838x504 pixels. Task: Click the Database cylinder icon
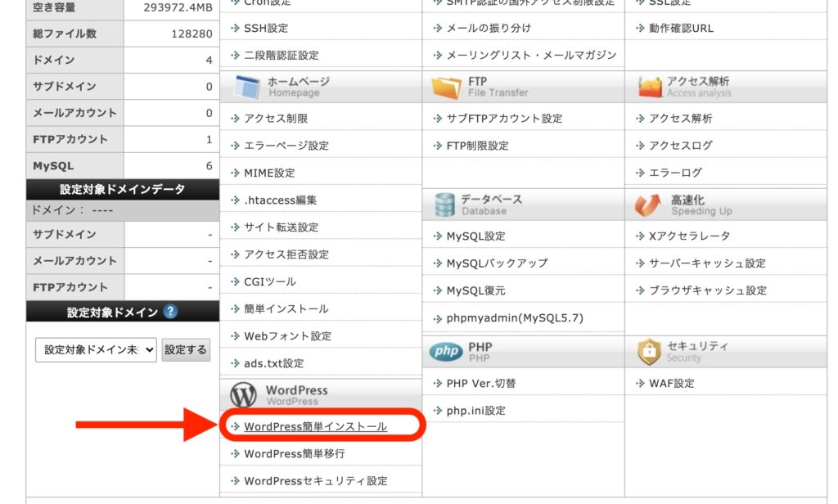click(x=444, y=205)
